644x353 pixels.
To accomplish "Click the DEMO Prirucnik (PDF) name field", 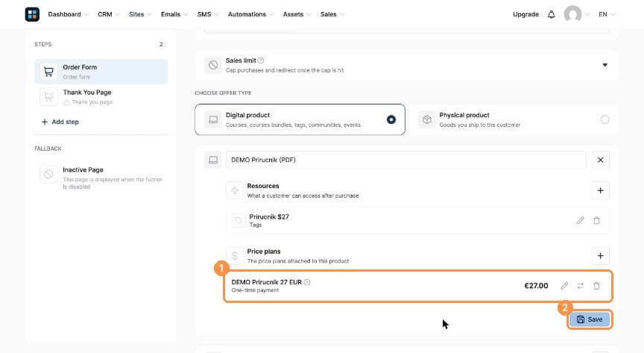I will [x=405, y=160].
